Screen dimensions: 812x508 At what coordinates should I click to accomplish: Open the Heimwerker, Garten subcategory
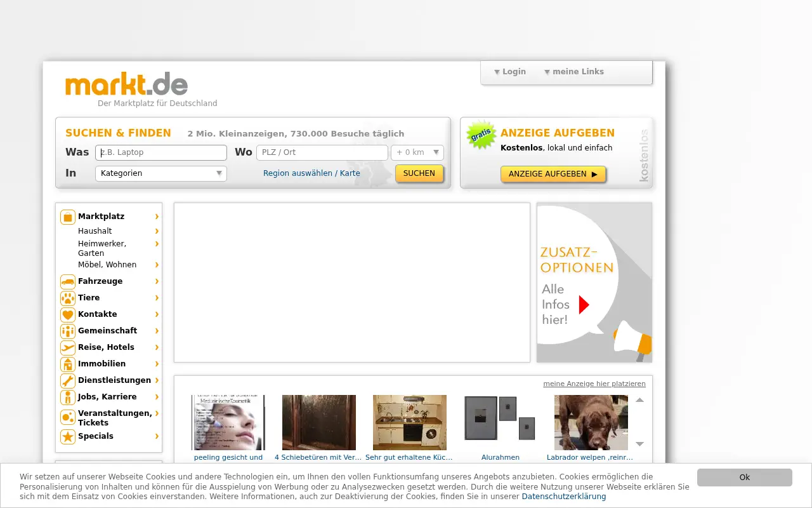pyautogui.click(x=102, y=248)
